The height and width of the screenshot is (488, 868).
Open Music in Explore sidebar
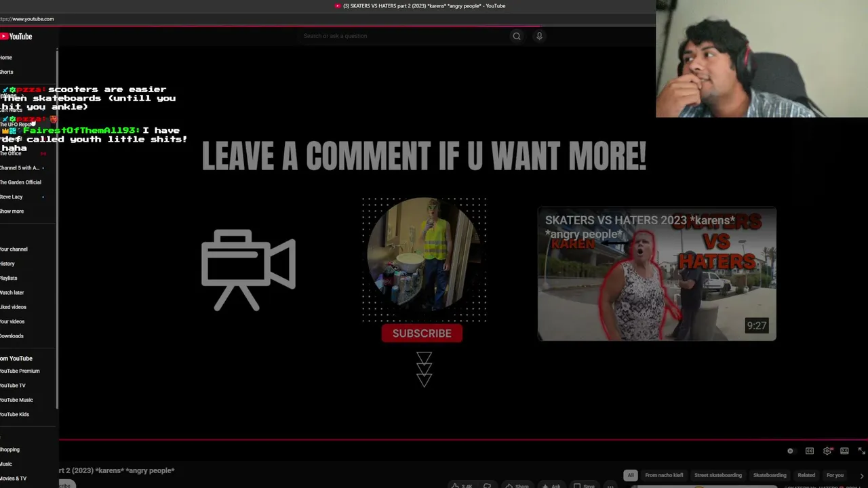[6, 464]
